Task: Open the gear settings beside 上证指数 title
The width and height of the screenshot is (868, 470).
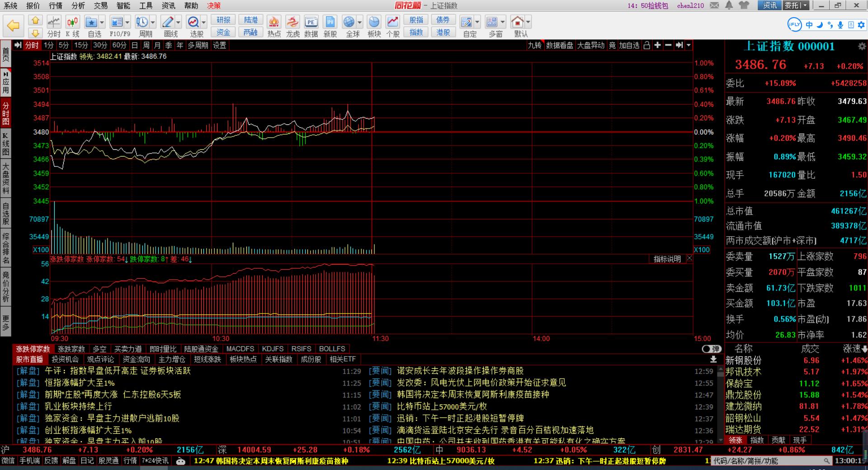Action: (862, 46)
